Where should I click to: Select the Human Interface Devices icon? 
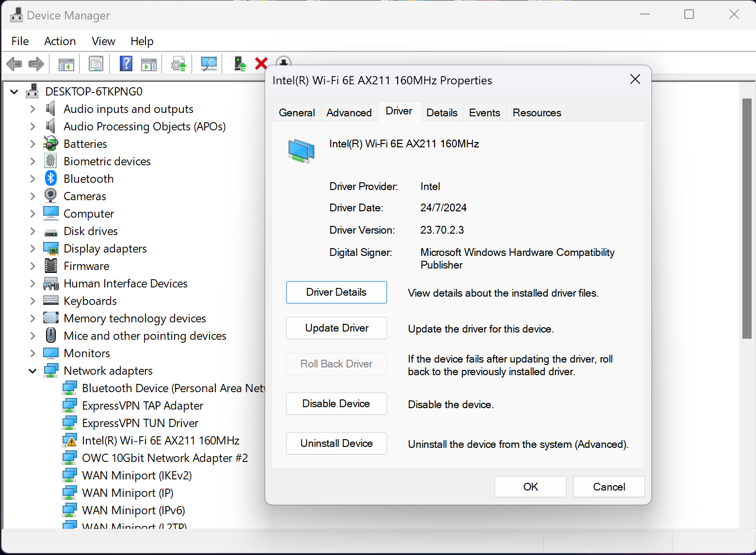[50, 283]
